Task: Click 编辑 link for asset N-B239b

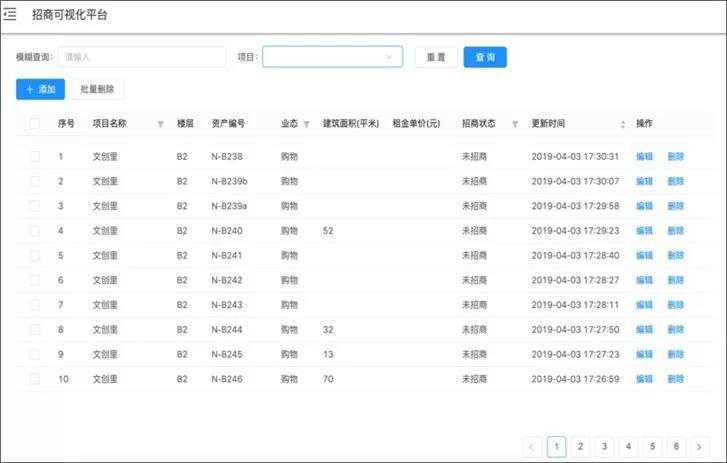Action: pos(644,182)
